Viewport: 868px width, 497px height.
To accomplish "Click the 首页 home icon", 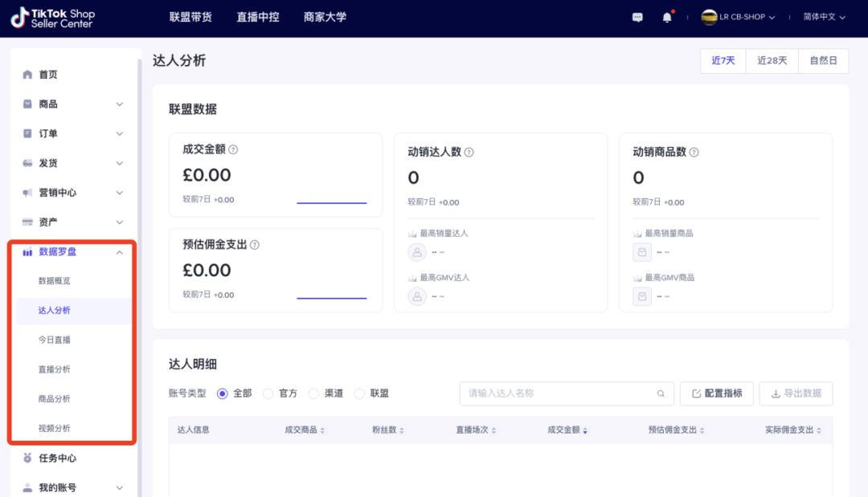I will click(27, 74).
